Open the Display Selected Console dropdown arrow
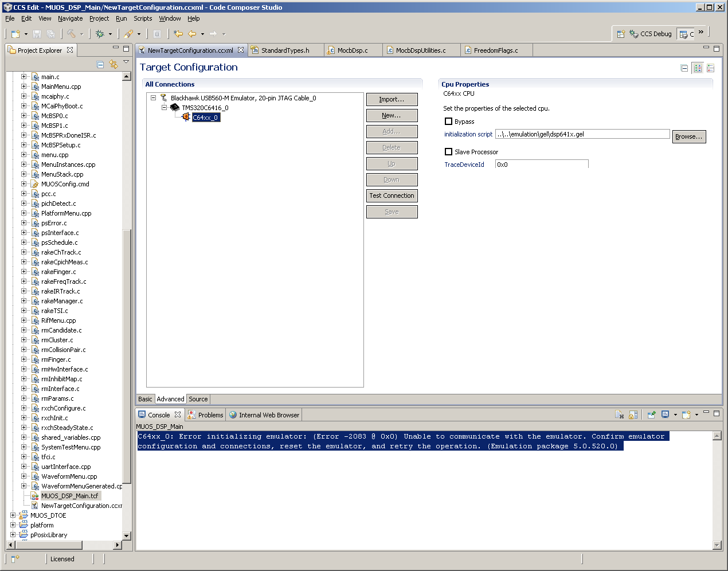 (x=675, y=414)
